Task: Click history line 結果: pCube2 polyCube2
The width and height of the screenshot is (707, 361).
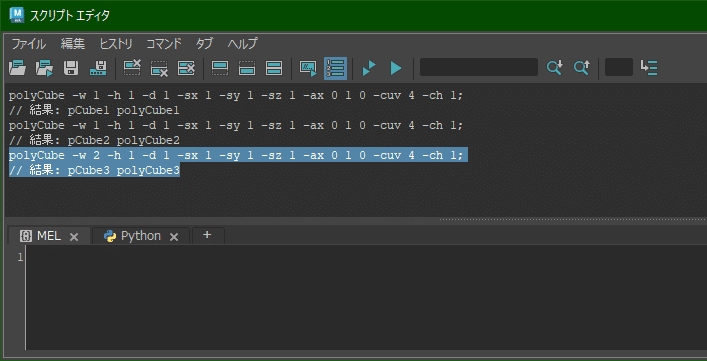Action: (x=94, y=141)
